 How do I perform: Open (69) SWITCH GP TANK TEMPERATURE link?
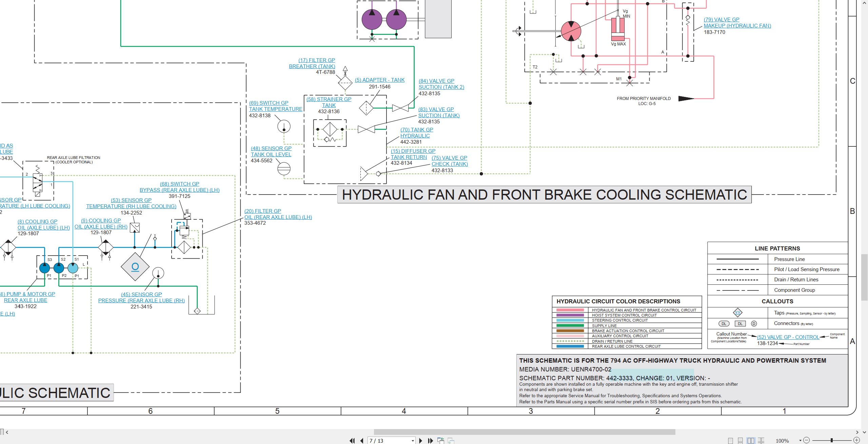[x=276, y=106]
